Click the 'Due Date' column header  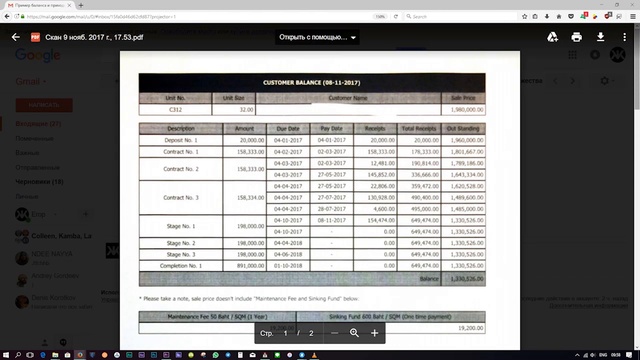[288, 129]
